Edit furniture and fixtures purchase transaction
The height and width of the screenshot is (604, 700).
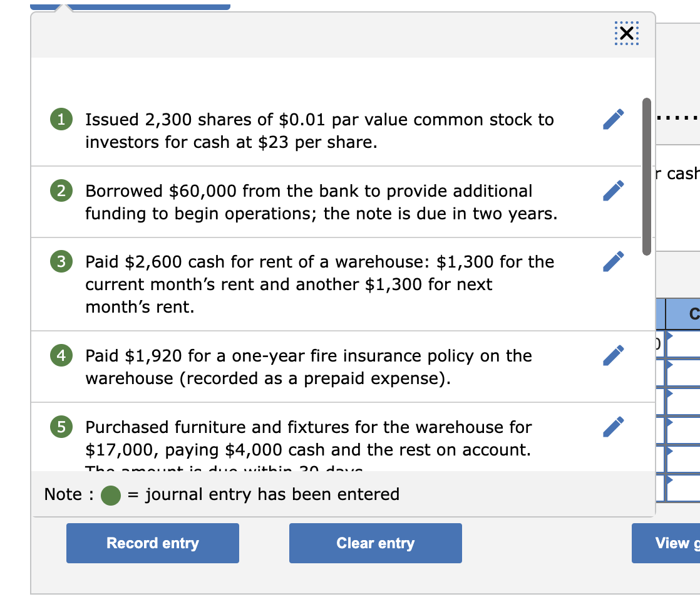[614, 427]
